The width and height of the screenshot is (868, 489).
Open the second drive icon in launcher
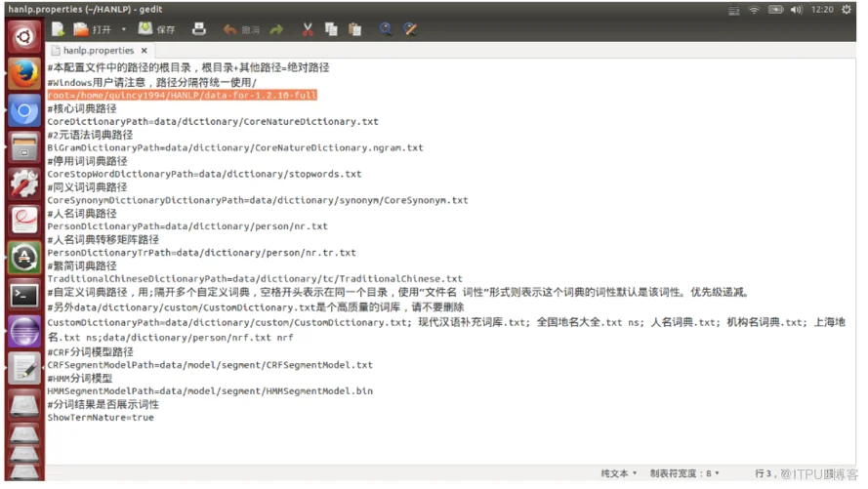pos(23,433)
